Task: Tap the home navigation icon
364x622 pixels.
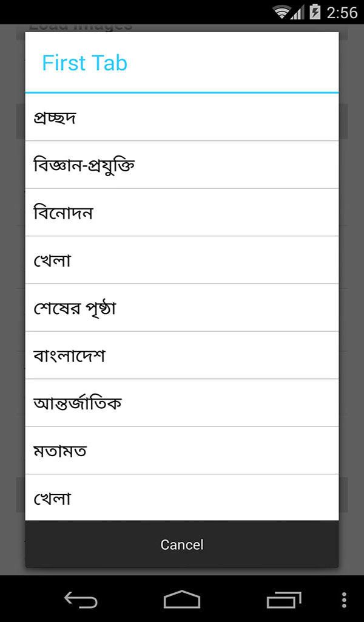Action: coord(181,600)
